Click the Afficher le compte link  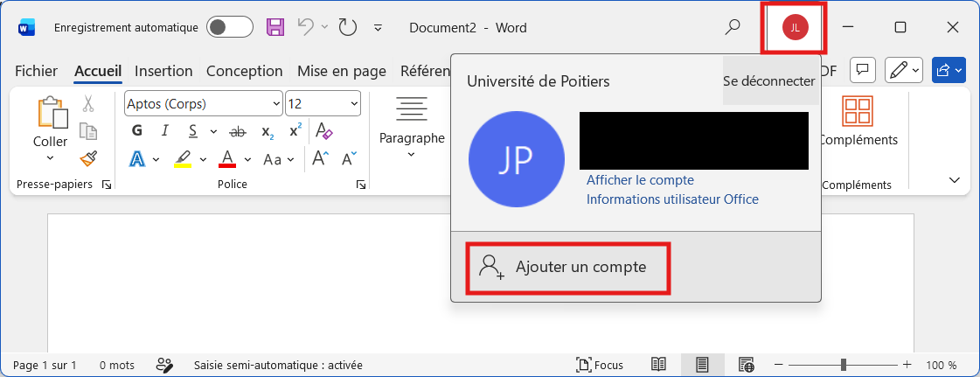640,180
